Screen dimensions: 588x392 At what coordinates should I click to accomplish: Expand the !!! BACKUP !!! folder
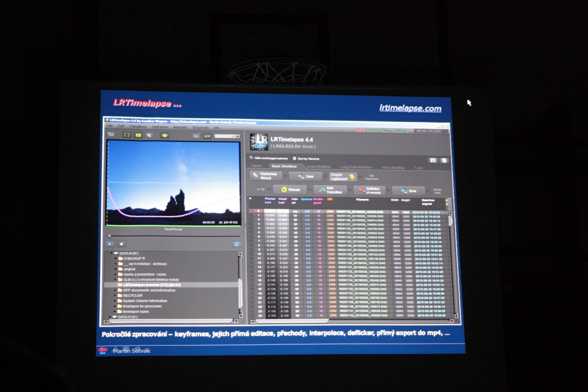[x=116, y=258]
